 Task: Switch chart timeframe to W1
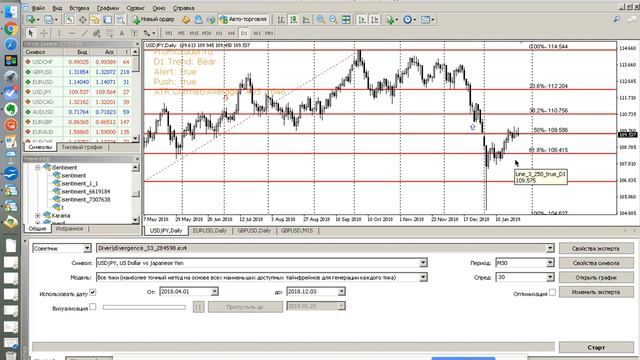click(257, 33)
